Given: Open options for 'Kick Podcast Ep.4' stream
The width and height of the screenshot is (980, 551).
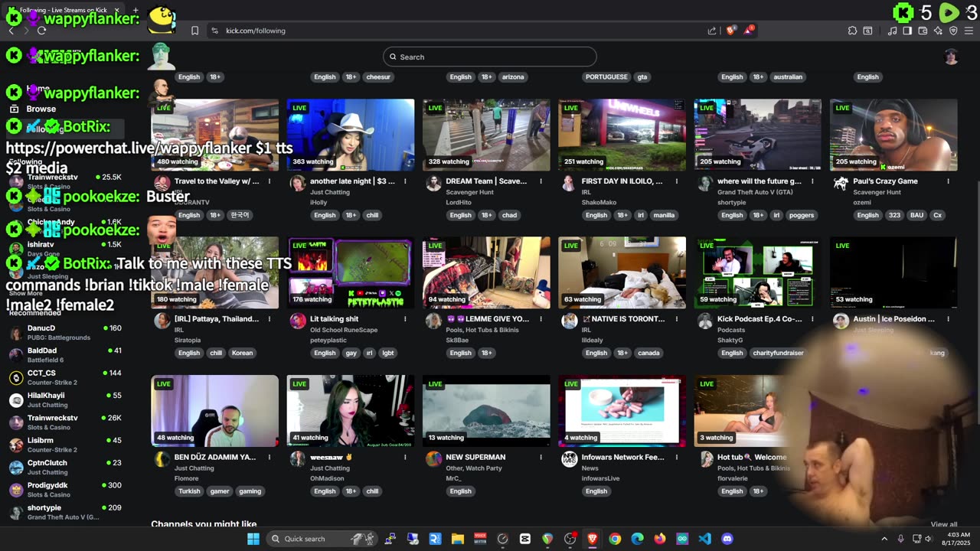Looking at the screenshot, I should (x=812, y=319).
